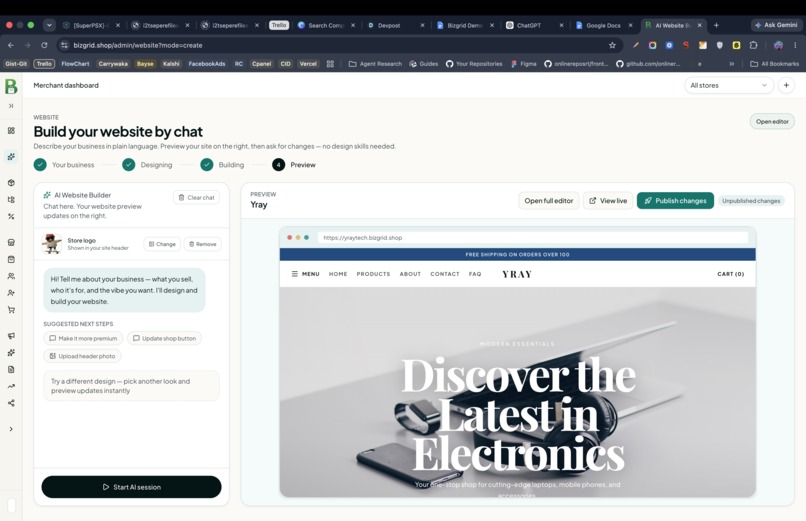Screen dimensions: 806x521
Task: Open the cube products icon in the sidebar
Action: coord(11,182)
